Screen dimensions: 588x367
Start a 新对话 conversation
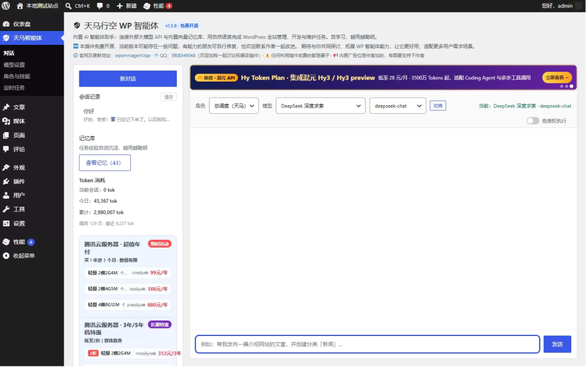pyautogui.click(x=128, y=79)
